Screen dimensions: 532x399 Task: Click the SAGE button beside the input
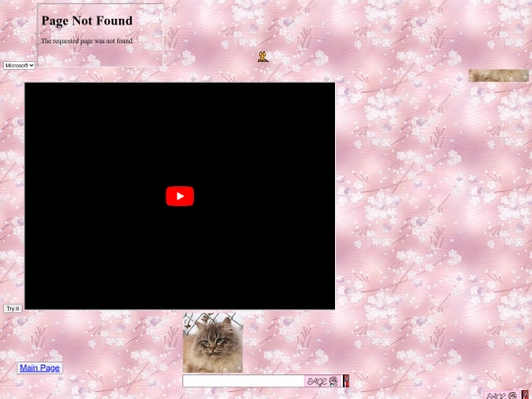pyautogui.click(x=323, y=381)
